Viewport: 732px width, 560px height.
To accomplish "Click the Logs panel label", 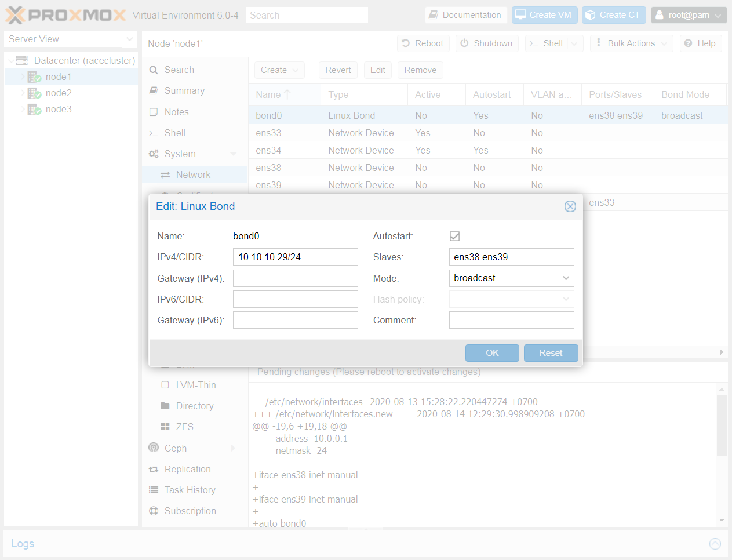I will [23, 544].
